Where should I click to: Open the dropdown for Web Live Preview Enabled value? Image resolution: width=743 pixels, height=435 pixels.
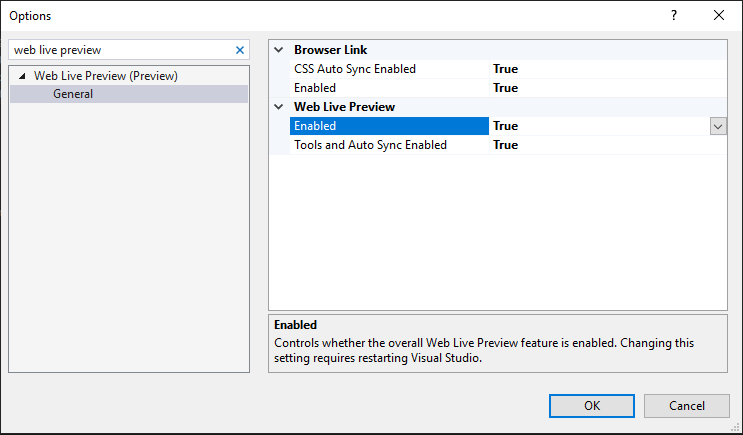tap(718, 126)
